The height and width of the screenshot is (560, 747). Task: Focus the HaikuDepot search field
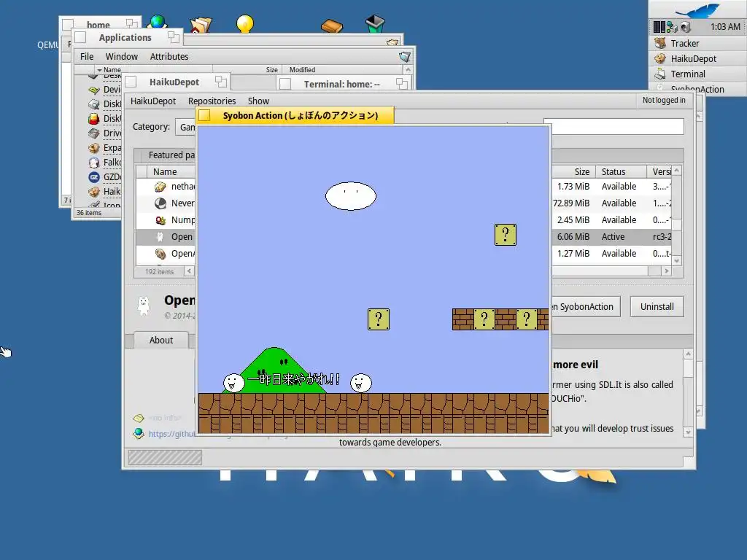coord(614,127)
